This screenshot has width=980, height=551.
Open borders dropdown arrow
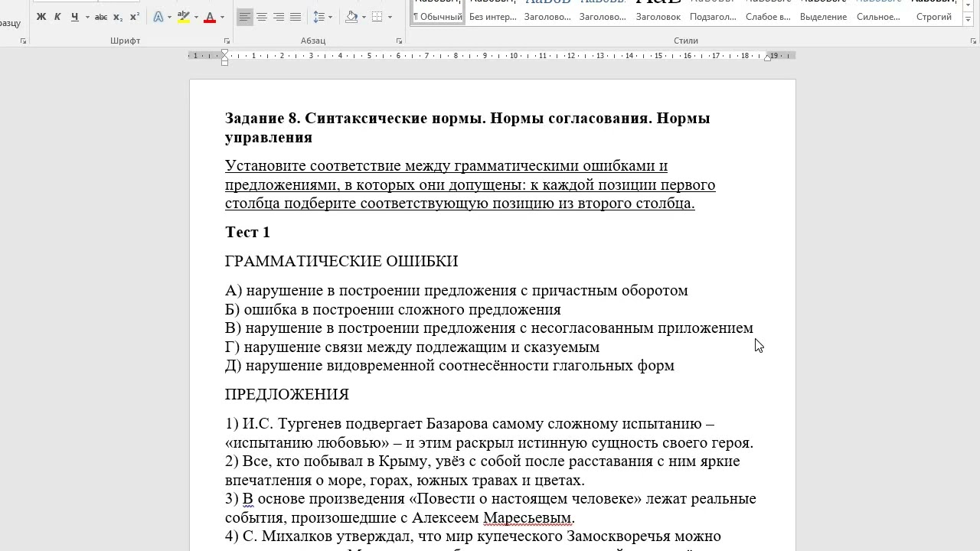click(390, 17)
